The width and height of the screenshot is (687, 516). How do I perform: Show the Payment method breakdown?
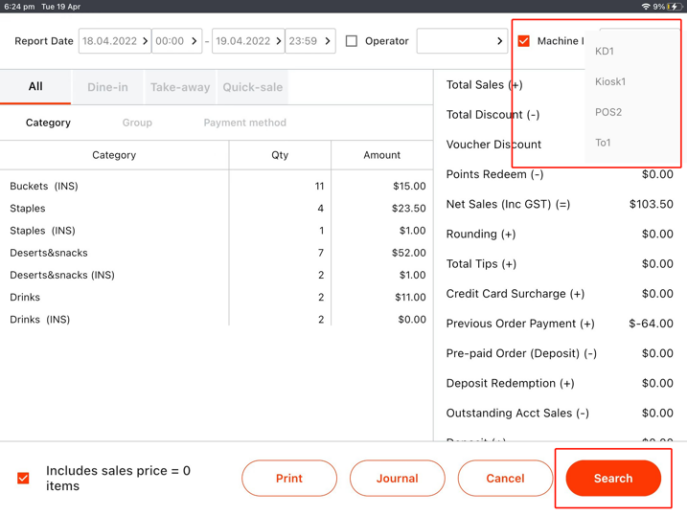pos(244,123)
